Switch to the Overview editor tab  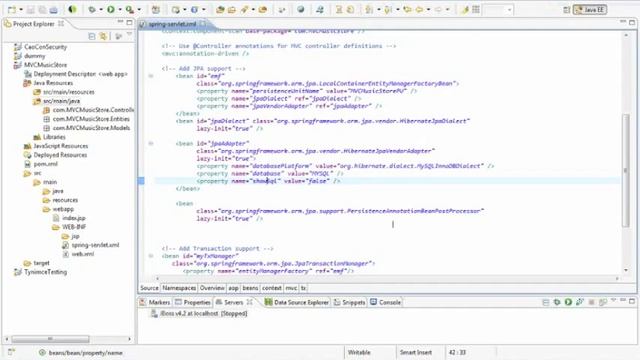[212, 288]
